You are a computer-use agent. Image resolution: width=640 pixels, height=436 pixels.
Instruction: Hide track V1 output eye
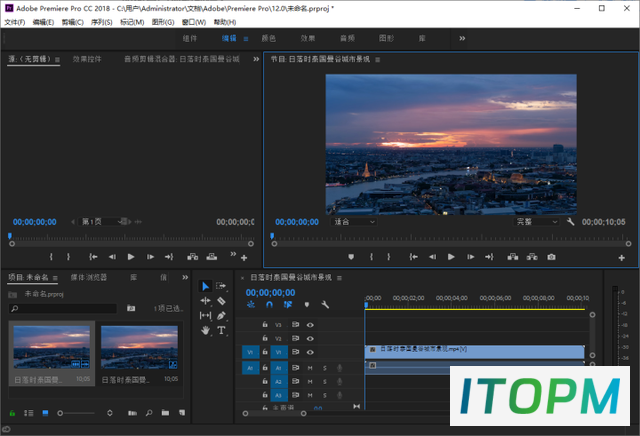[x=310, y=352]
